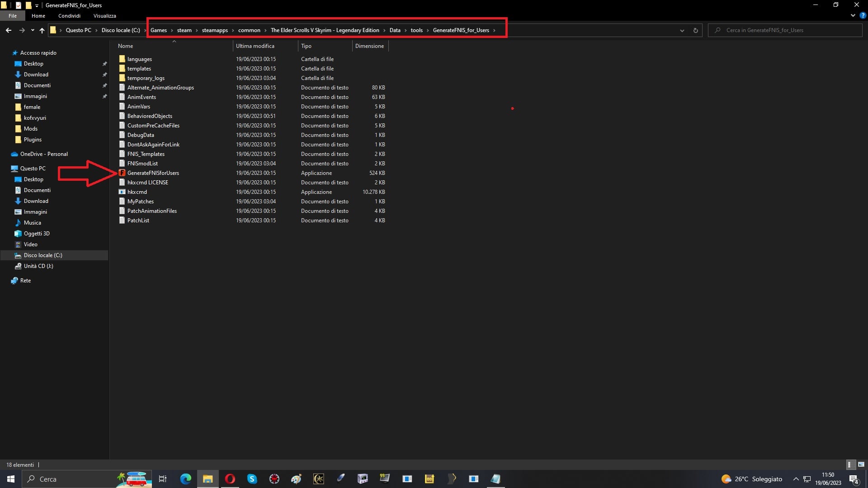This screenshot has height=488, width=868.
Task: Navigate to Skyrim Legendary Edition breadcrumb
Action: tap(325, 30)
